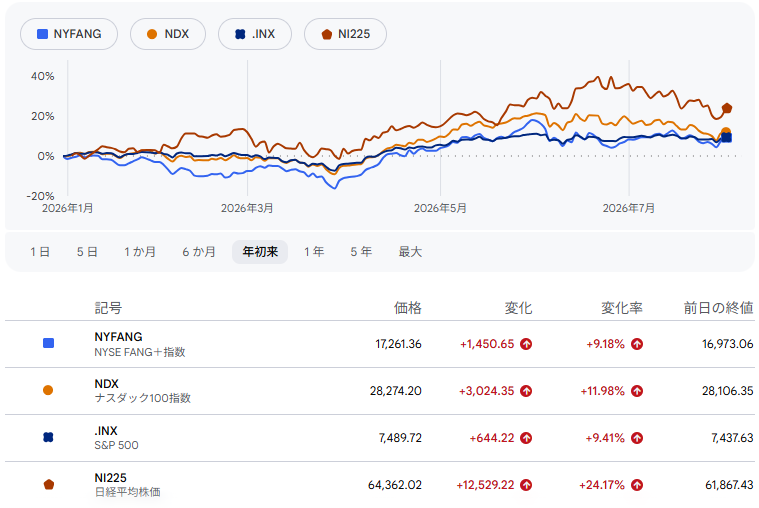Viewport: 759px width, 508px height.
Task: Click the 前日の終値 column header
Action: [718, 308]
